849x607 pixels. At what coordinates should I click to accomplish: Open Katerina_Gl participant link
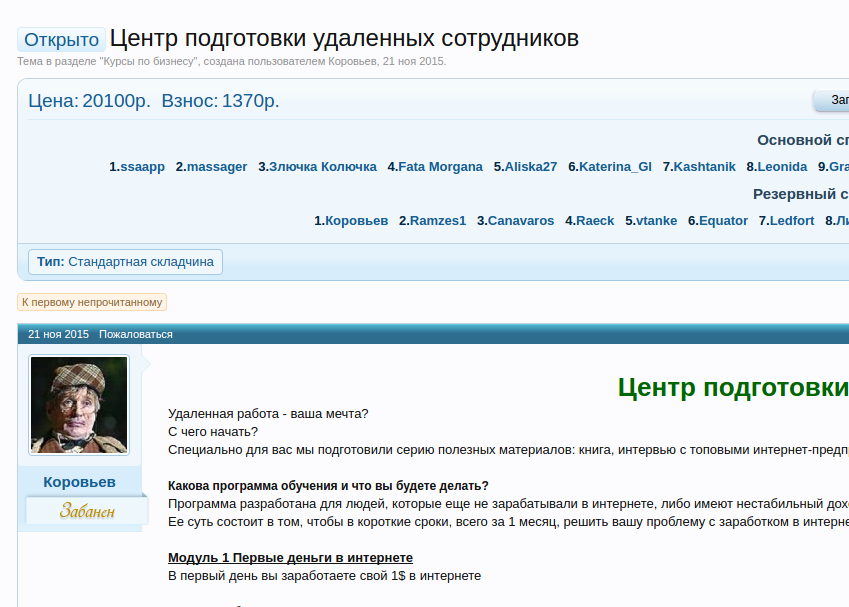[615, 167]
